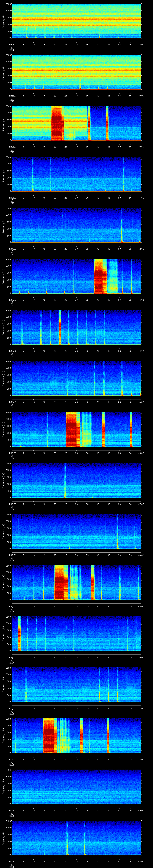
Task: Select the orange 1400 Hz band in 11:38 spectrogram
Action: click(x=76, y=70)
